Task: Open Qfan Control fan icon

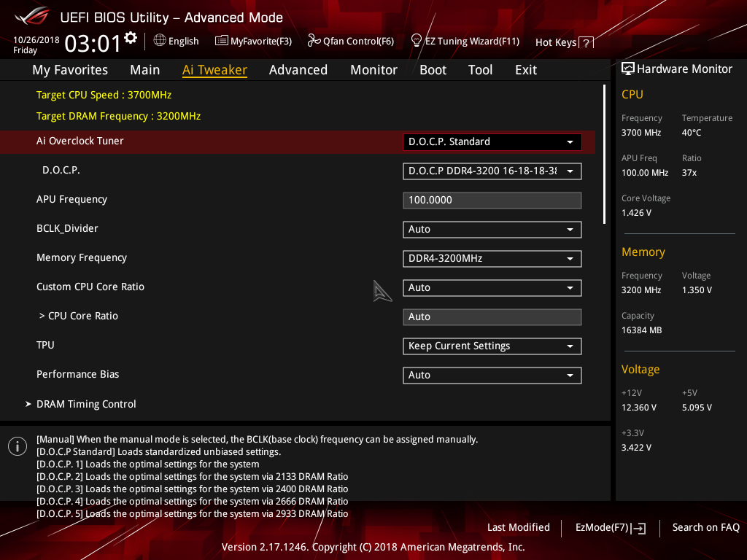Action: click(x=314, y=41)
